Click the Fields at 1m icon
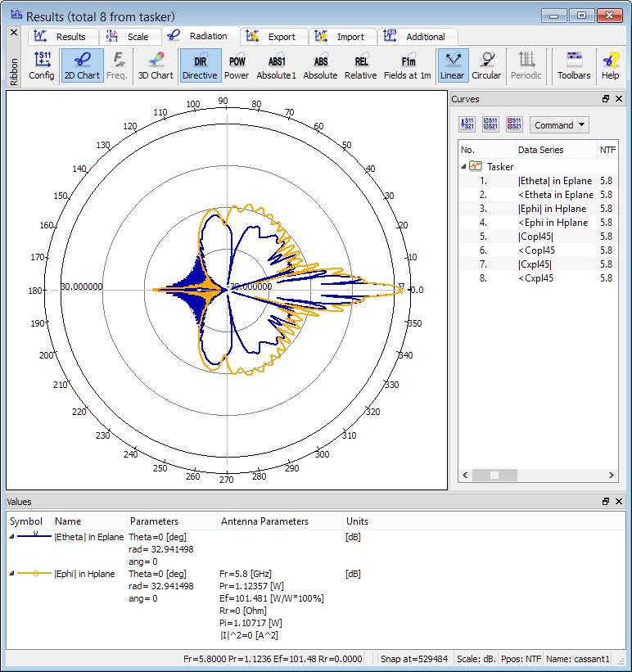 (408, 65)
